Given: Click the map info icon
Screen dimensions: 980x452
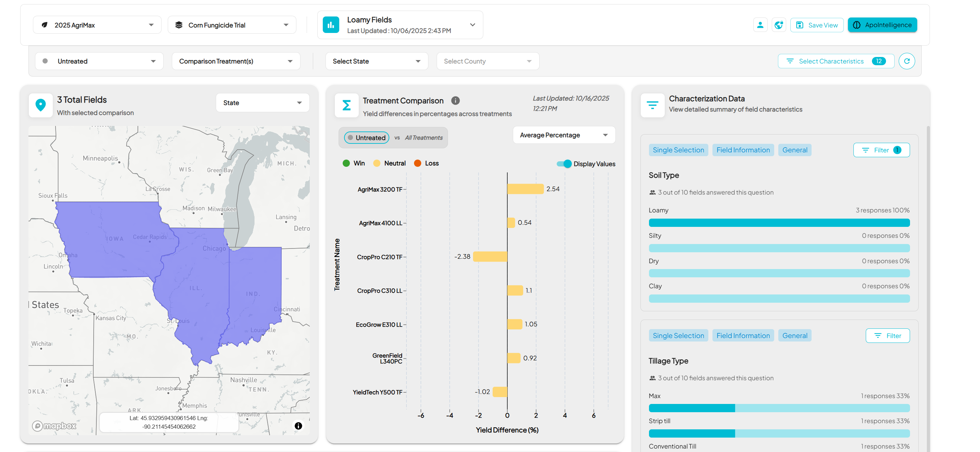Looking at the screenshot, I should click(298, 426).
